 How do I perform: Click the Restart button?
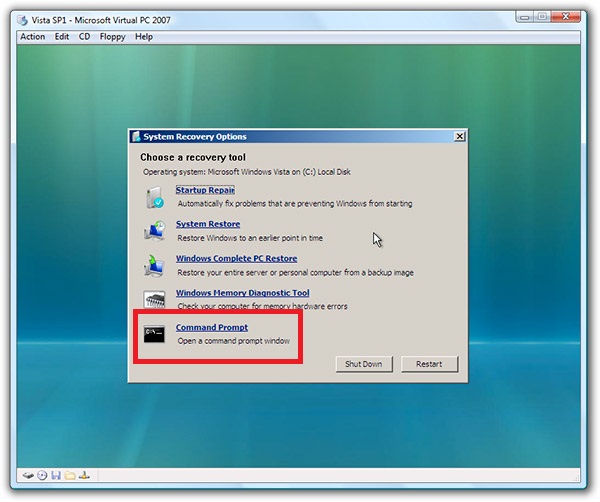point(429,364)
